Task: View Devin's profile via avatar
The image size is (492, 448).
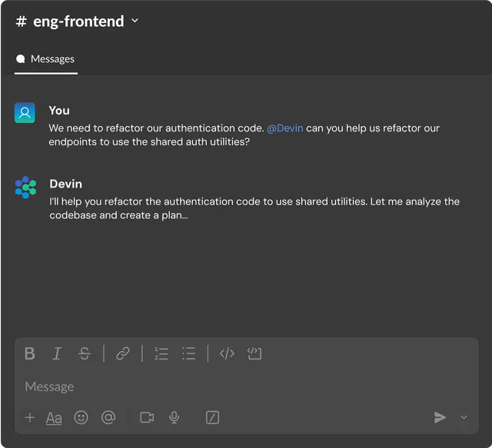Action: coord(25,187)
